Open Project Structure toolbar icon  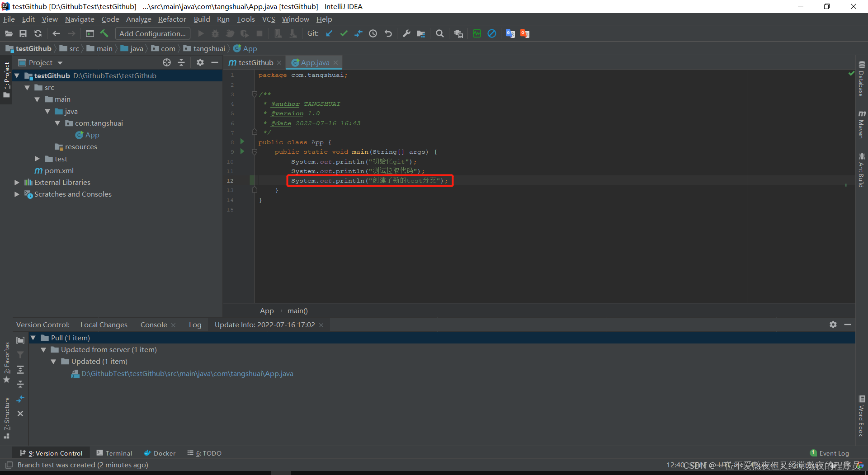(421, 33)
